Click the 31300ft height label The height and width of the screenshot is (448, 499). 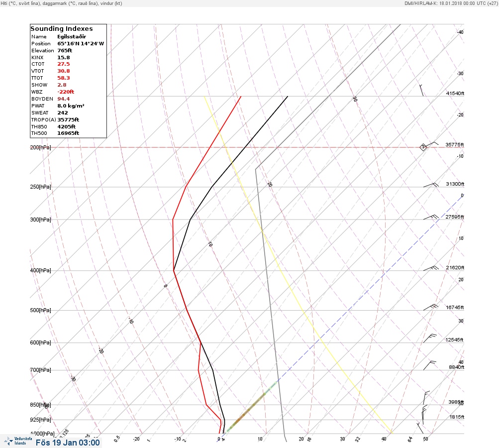455,184
